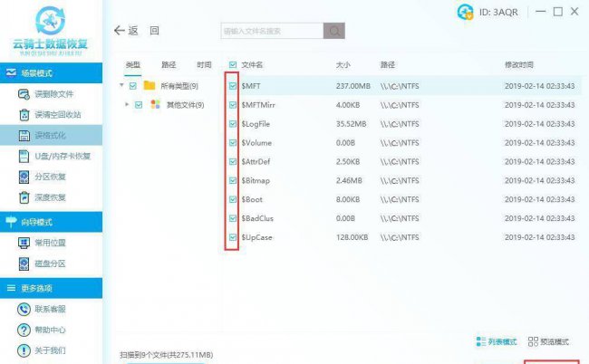Select the $MFTMirr file name
Viewport: 589px width, 364px height.
point(258,105)
